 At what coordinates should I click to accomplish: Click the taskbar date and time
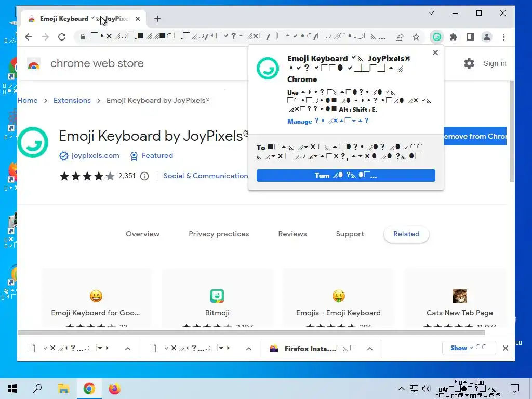tap(469, 389)
